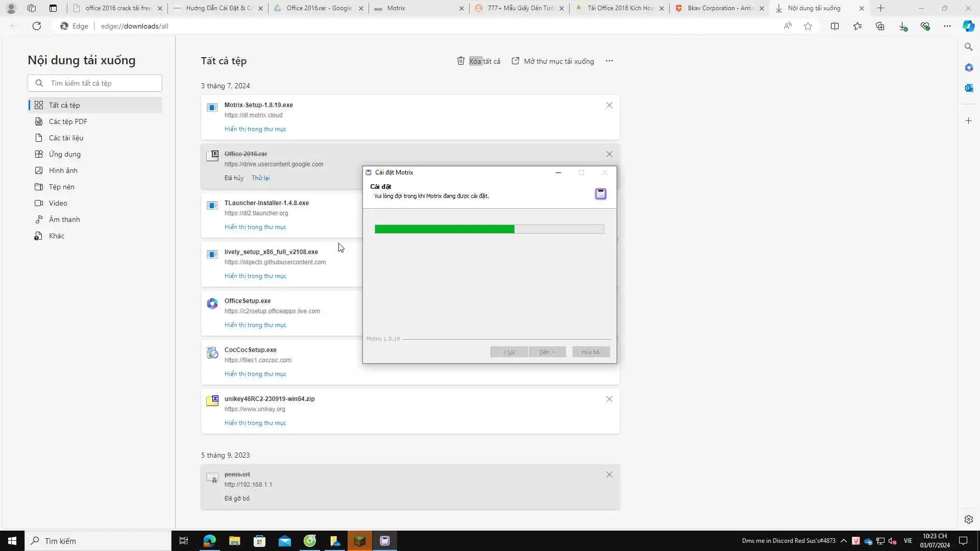
Task: Open the Tab actions menu icon
Action: click(53, 8)
